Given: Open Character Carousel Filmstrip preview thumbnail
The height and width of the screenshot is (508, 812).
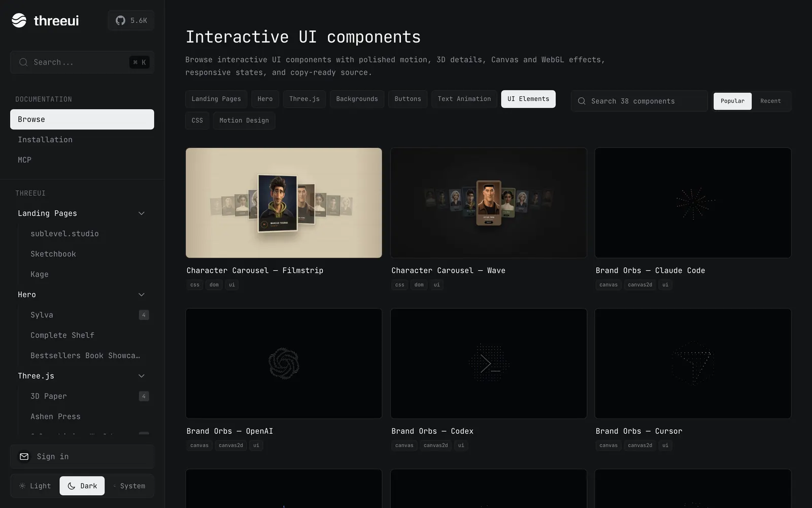Looking at the screenshot, I should click(x=284, y=203).
